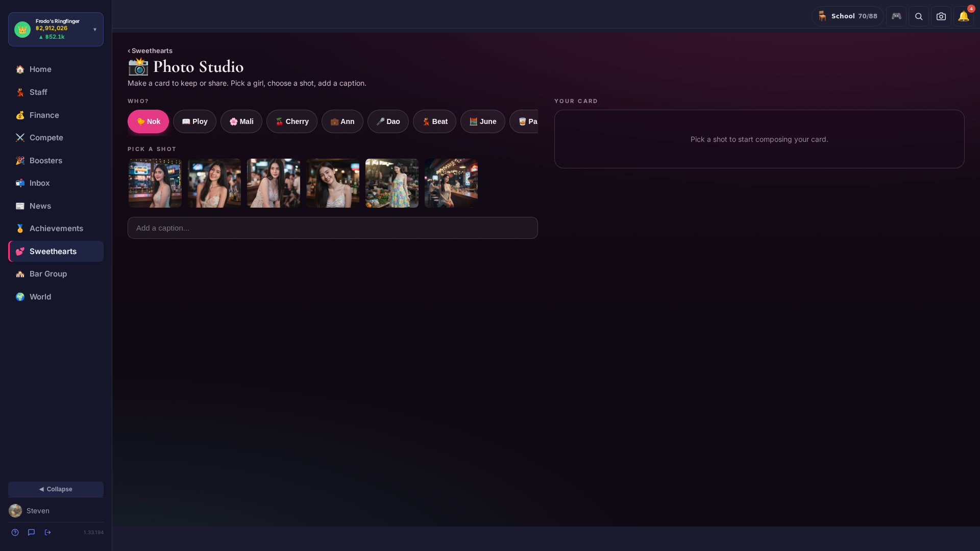This screenshot has width=980, height=551.
Task: Pick the second shot thumbnail
Action: tap(214, 183)
